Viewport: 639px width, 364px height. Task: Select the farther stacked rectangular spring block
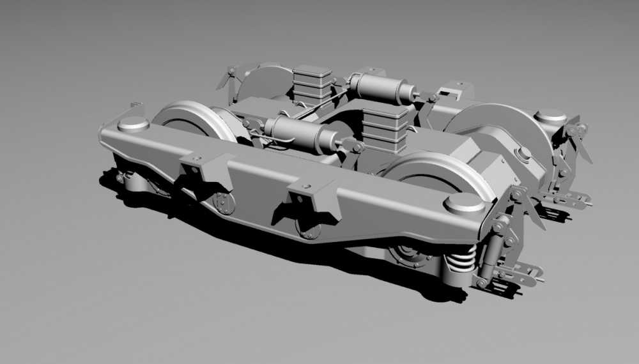pos(312,85)
